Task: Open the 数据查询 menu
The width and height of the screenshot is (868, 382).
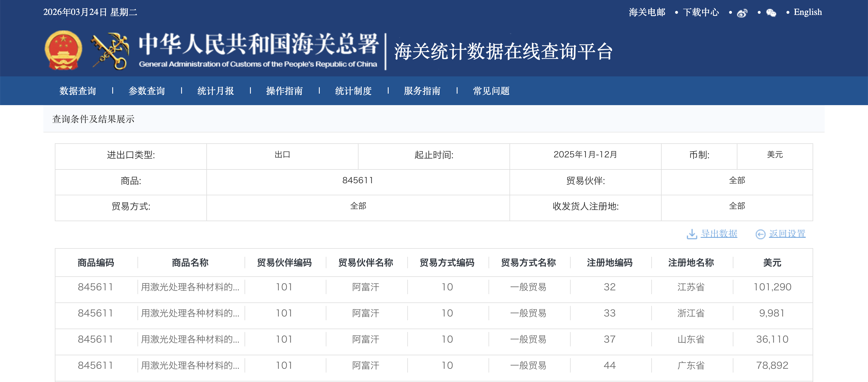Action: 78,91
